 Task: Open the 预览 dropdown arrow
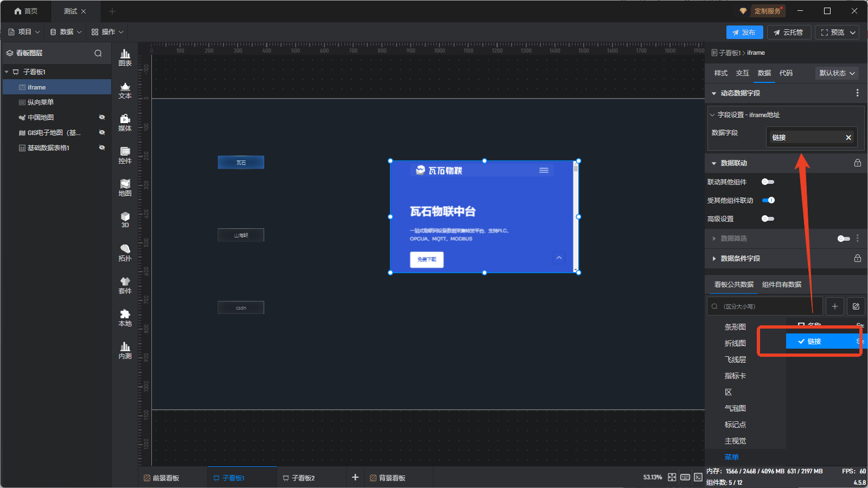(853, 33)
